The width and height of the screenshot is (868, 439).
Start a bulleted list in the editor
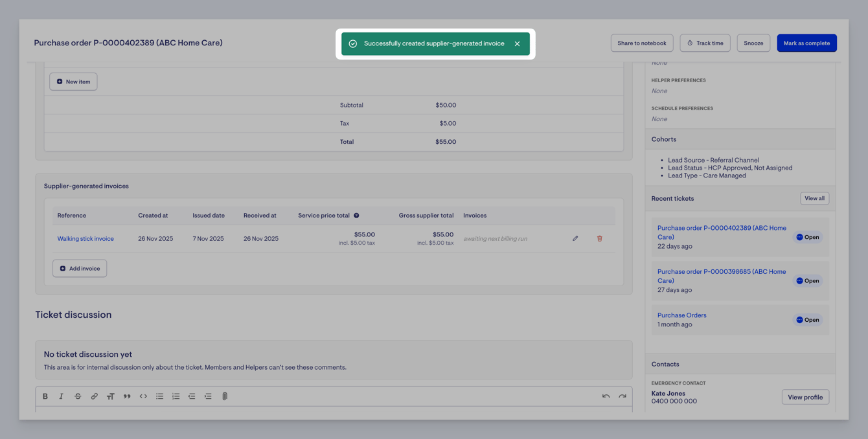click(159, 396)
